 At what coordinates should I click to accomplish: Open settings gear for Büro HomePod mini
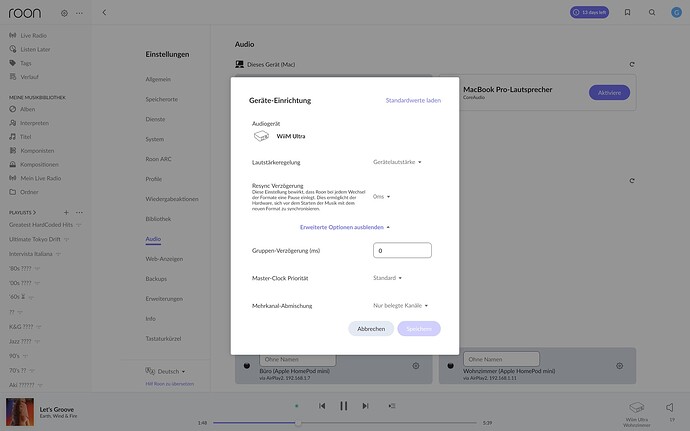click(x=415, y=366)
